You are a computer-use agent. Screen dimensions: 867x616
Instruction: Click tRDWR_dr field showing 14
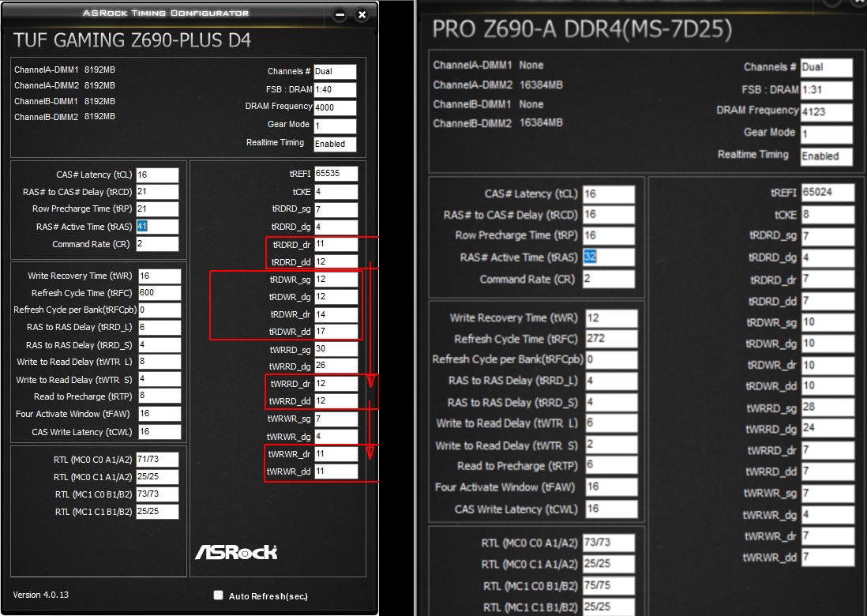pos(336,314)
